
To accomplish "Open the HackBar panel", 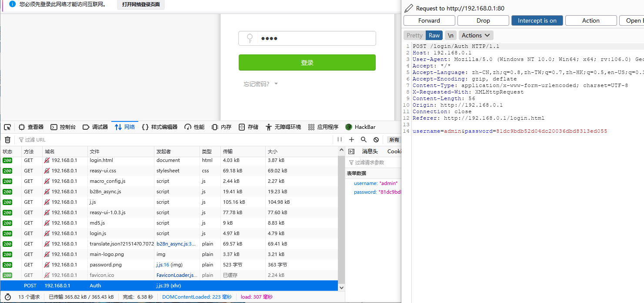I will point(360,127).
